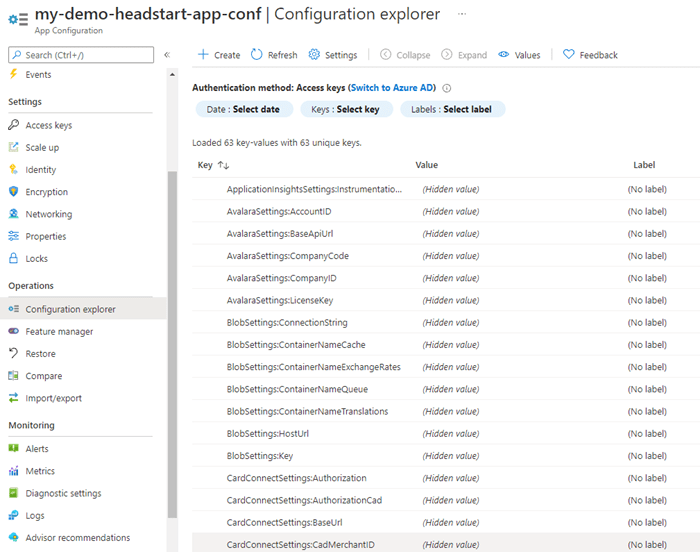Click the Label column header

point(644,165)
